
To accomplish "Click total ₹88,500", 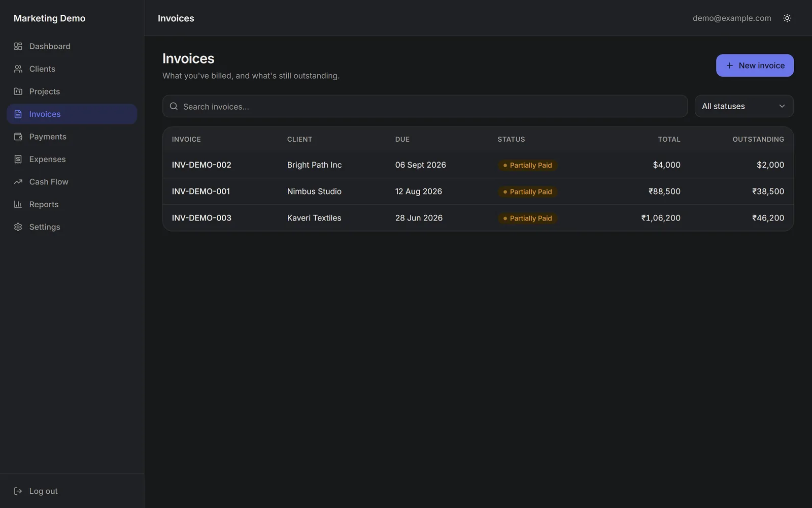I will 664,191.
